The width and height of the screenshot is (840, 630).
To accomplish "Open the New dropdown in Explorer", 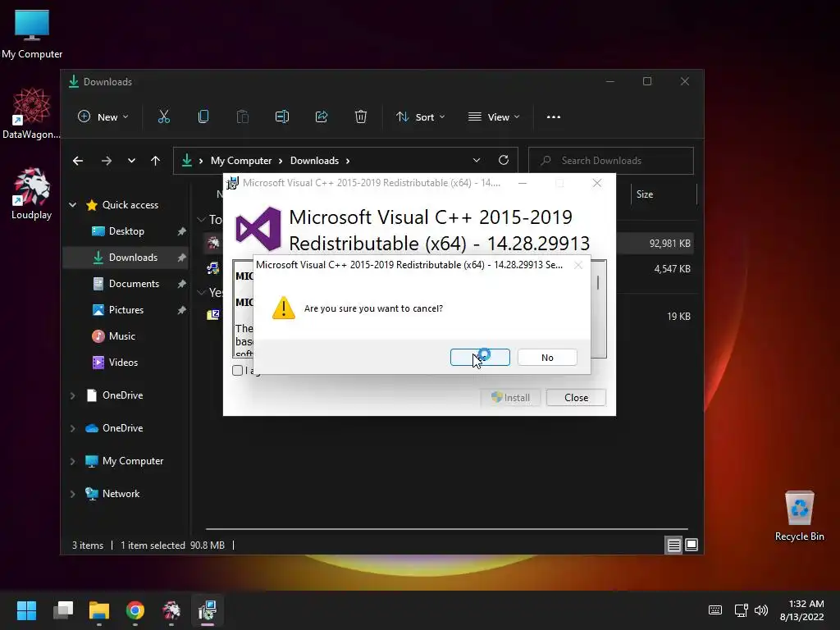I will point(103,116).
